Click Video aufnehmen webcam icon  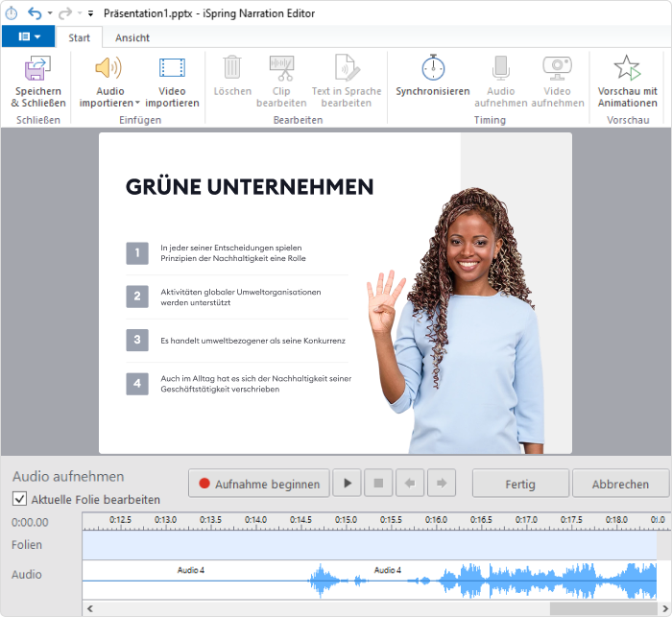[x=557, y=68]
